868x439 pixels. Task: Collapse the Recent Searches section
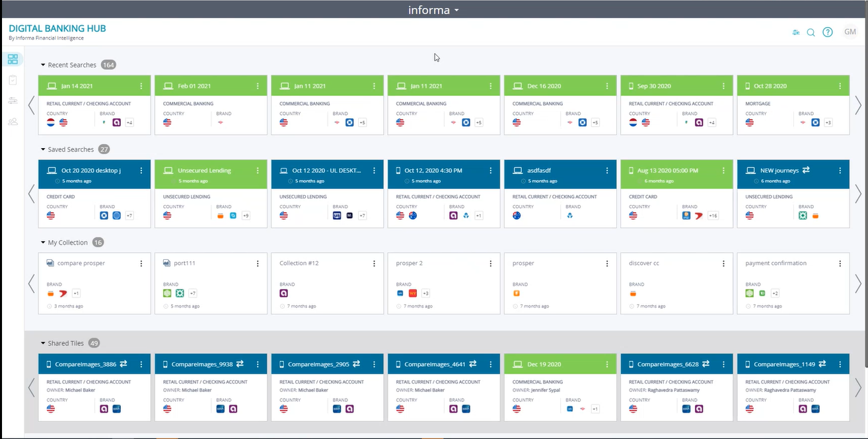tap(44, 65)
